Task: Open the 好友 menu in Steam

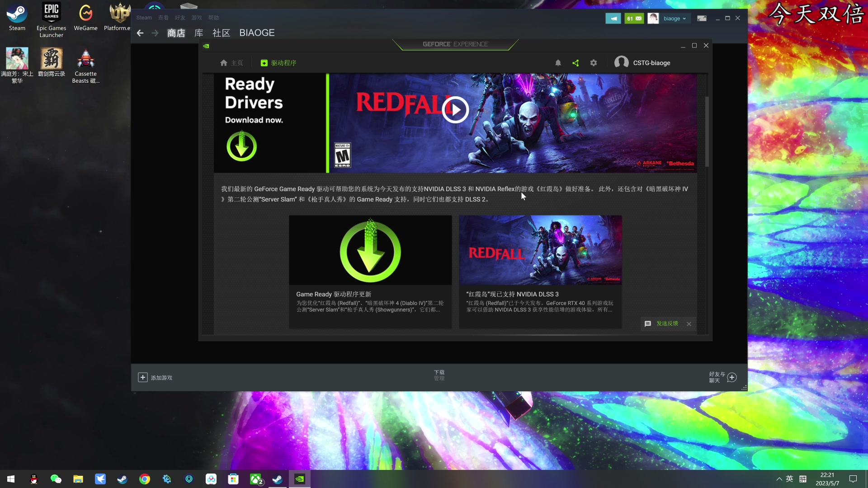Action: click(x=180, y=18)
